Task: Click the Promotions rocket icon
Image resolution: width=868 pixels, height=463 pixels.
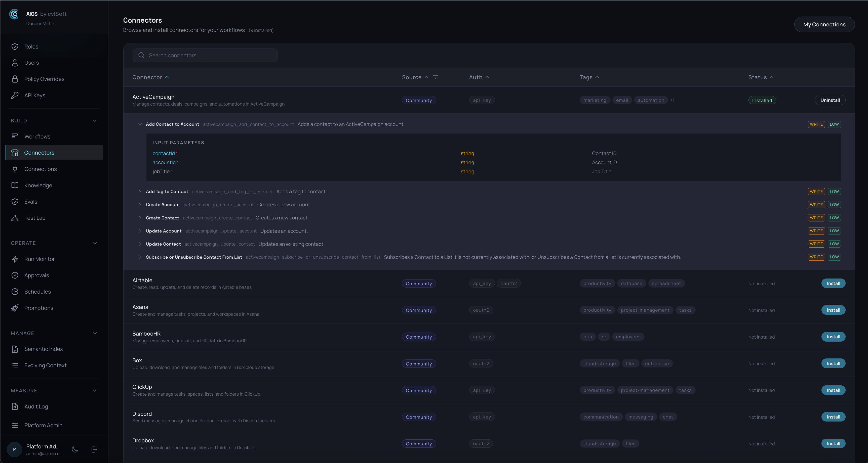Action: (x=15, y=308)
